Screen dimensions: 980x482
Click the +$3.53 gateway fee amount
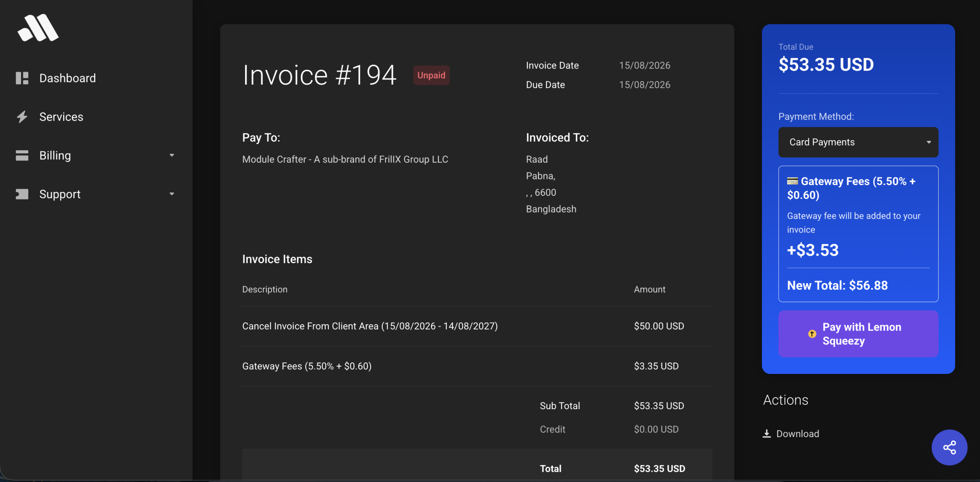coord(813,250)
